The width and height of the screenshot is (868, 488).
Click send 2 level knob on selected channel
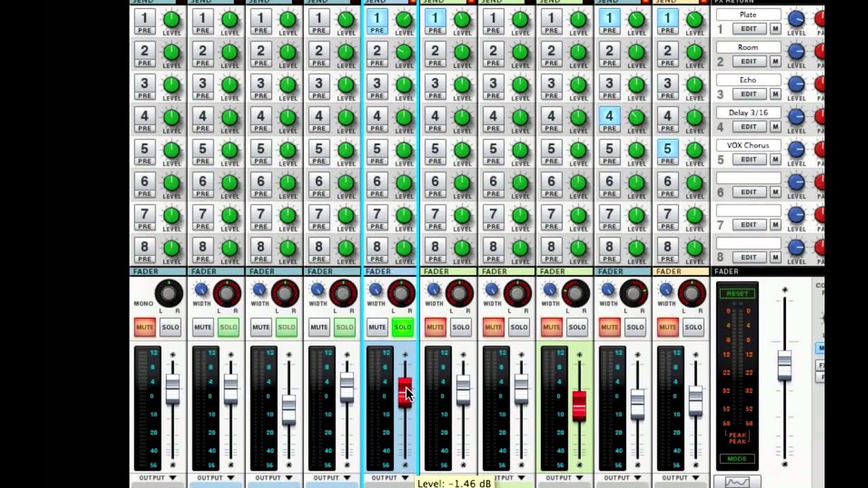(404, 52)
